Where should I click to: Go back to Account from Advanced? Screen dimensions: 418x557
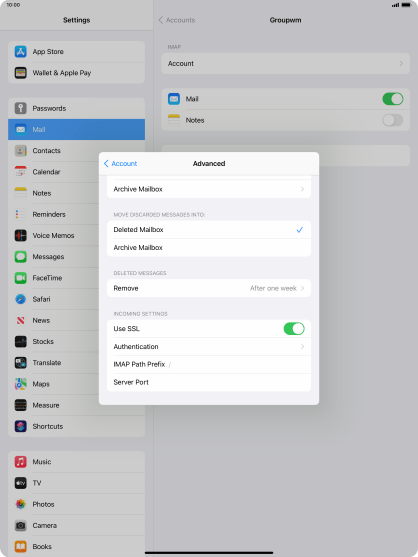pos(120,163)
